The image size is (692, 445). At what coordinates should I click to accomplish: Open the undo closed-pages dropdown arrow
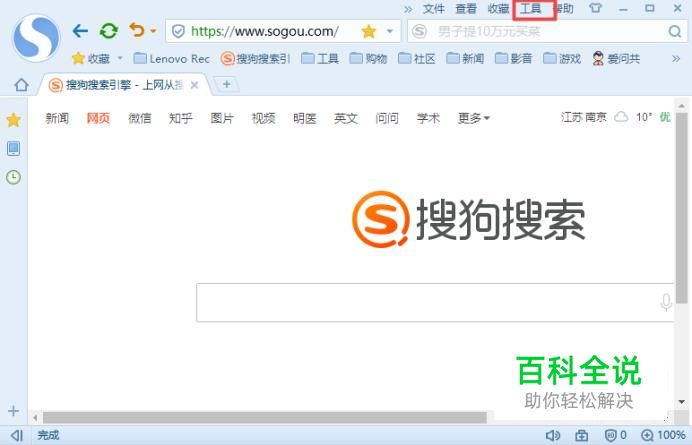153,31
